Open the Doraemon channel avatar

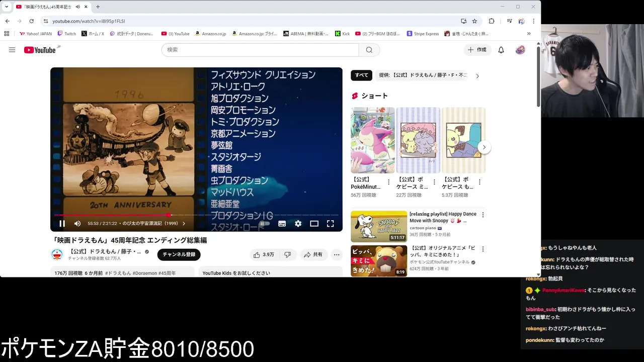(x=57, y=254)
